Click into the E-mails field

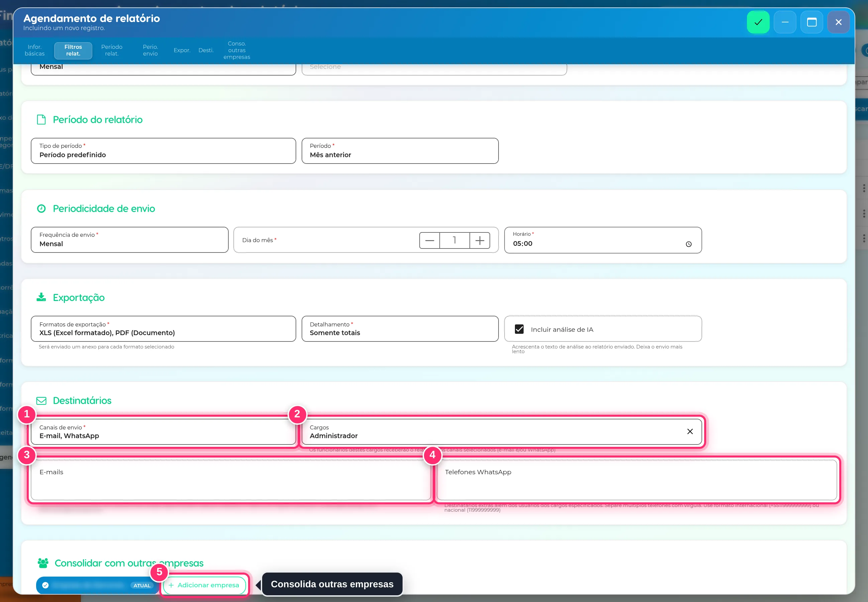point(231,480)
